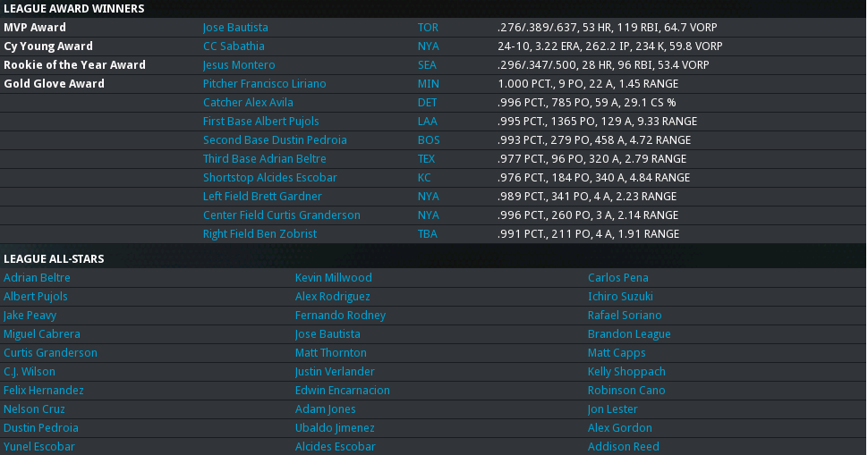This screenshot has height=455, width=868.
Task: Open Center Field Curtis Granderson link
Action: 281,215
